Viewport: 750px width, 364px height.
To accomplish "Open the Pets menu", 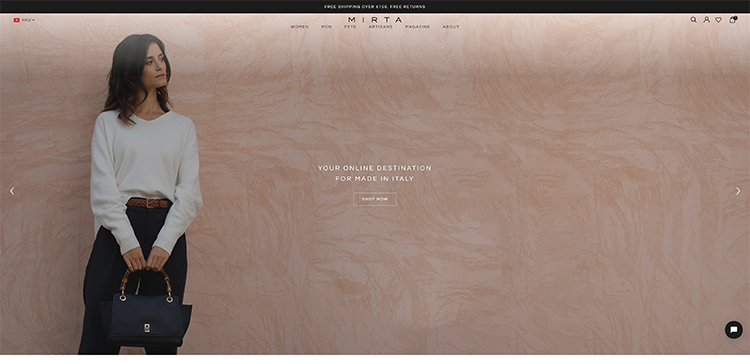I will click(x=350, y=27).
